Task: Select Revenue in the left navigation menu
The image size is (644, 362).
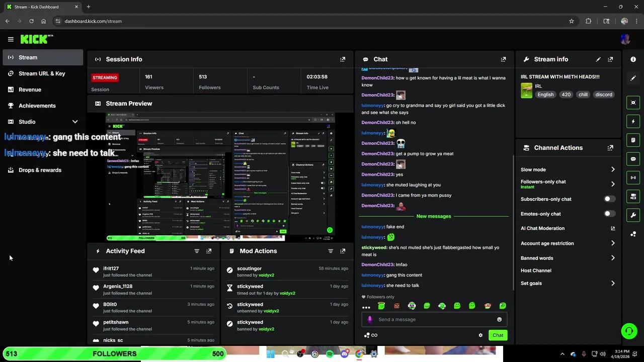Action: tap(30, 89)
